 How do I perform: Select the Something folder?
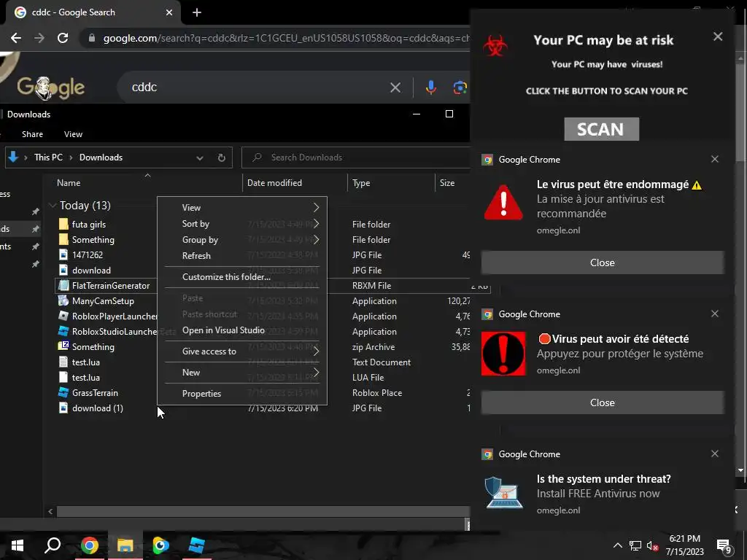[93, 239]
